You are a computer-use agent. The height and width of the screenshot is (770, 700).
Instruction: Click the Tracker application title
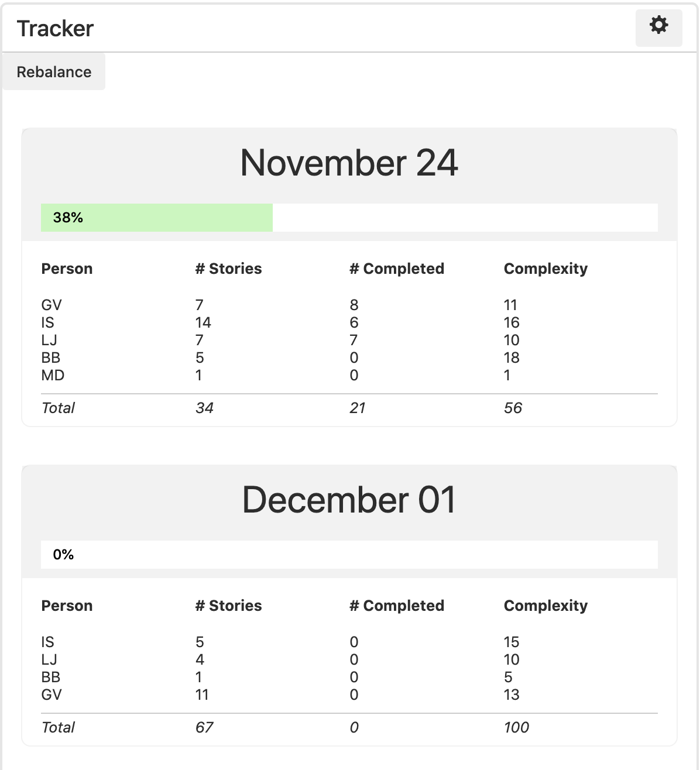click(x=56, y=28)
